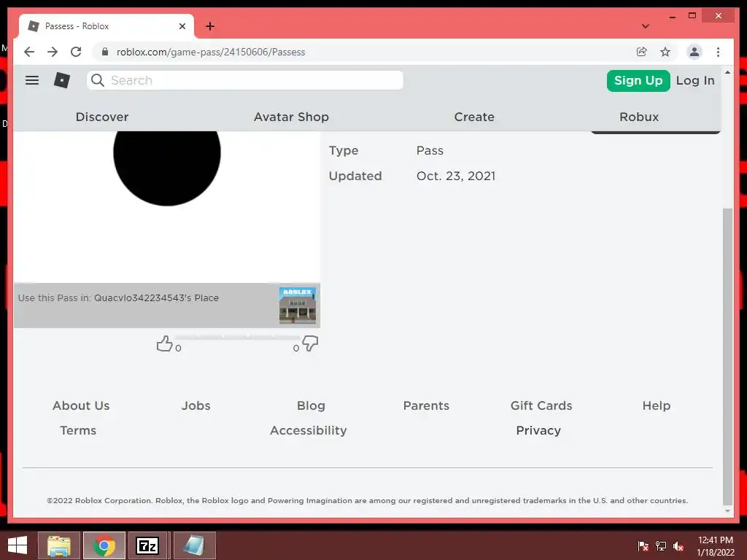Go back to previous page in Chrome
This screenshot has width=747, height=560.
pyautogui.click(x=29, y=52)
